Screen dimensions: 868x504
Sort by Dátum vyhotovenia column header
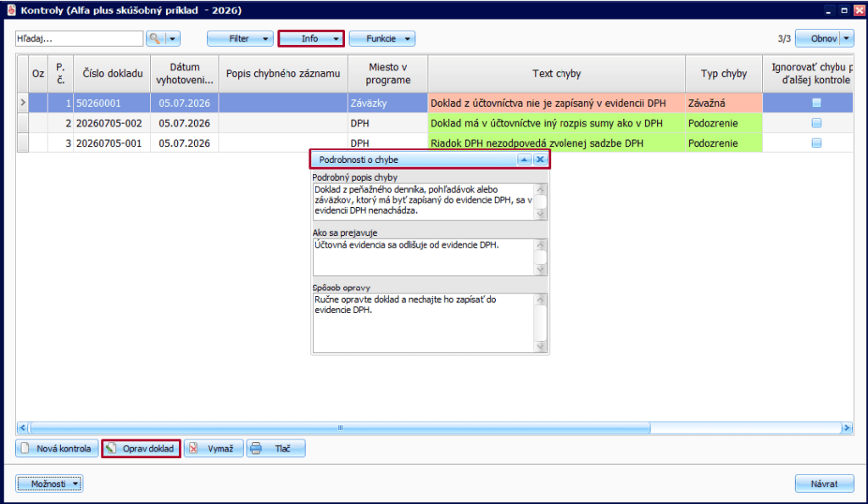tap(184, 74)
